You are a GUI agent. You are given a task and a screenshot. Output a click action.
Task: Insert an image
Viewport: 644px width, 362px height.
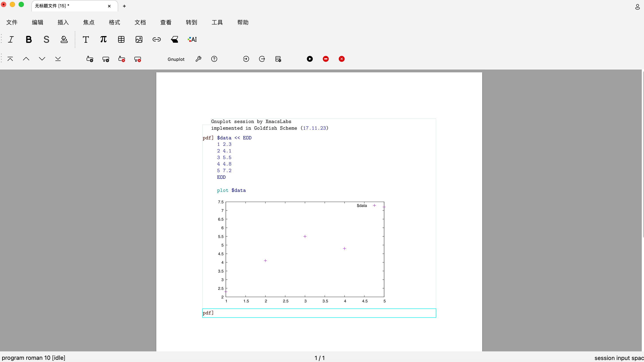tap(139, 40)
